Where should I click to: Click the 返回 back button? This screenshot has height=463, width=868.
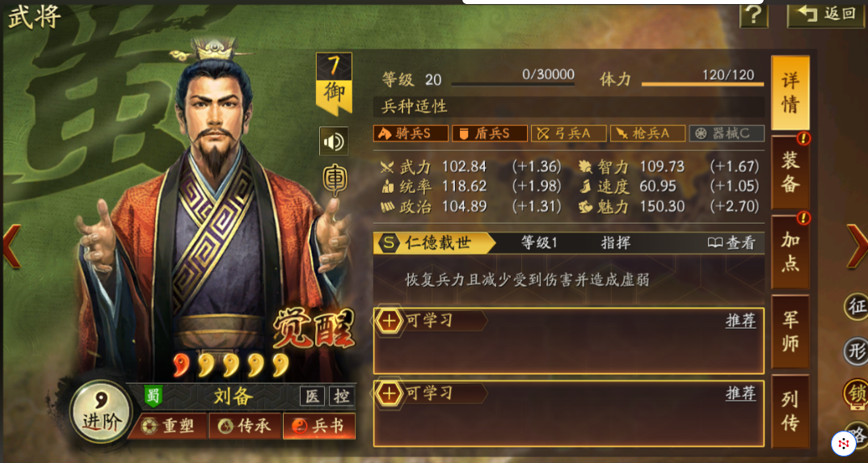pos(827,14)
